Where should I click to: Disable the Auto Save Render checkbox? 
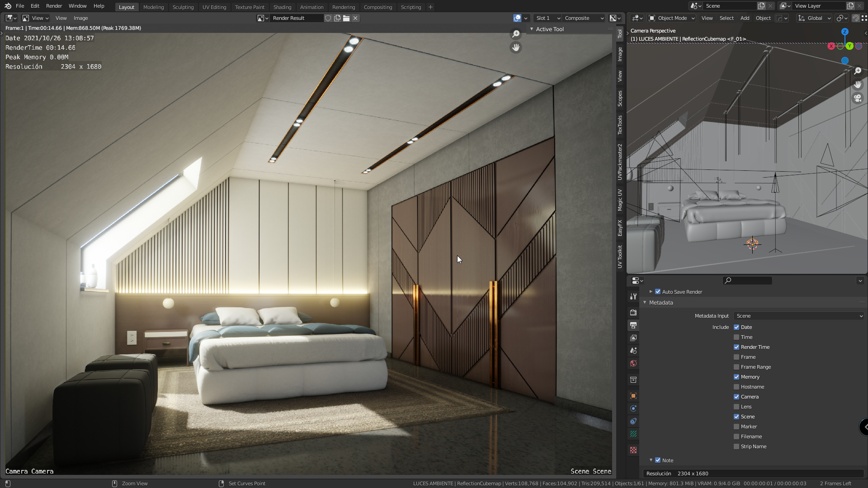(658, 292)
